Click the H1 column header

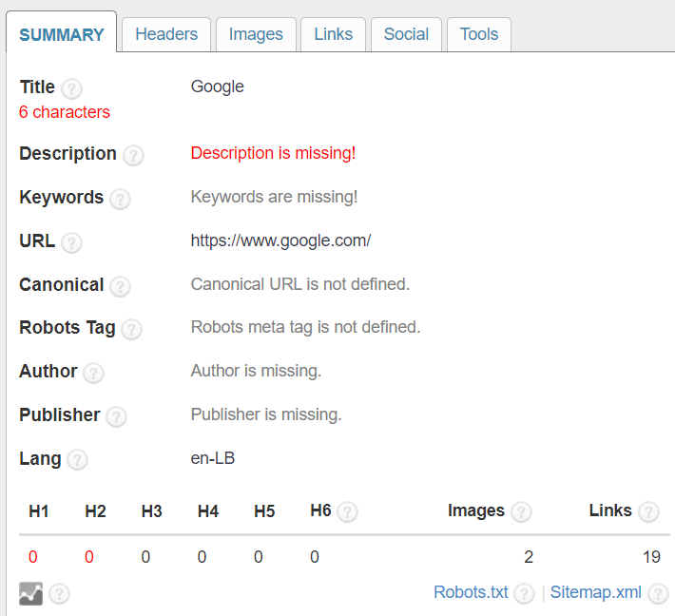coord(39,511)
